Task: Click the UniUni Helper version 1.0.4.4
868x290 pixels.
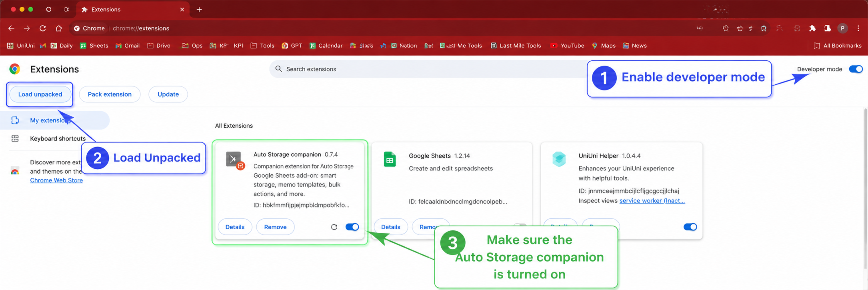Action: [631, 156]
